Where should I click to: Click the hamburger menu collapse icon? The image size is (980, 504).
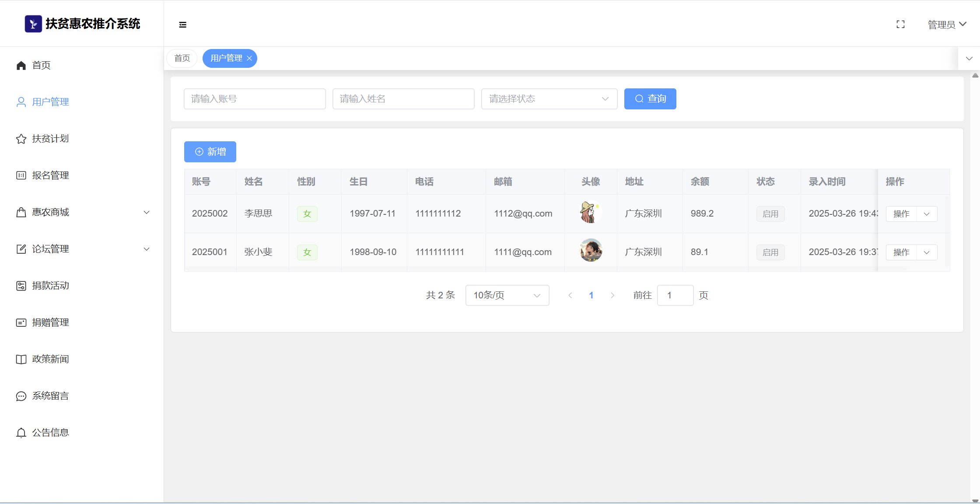pos(183,25)
